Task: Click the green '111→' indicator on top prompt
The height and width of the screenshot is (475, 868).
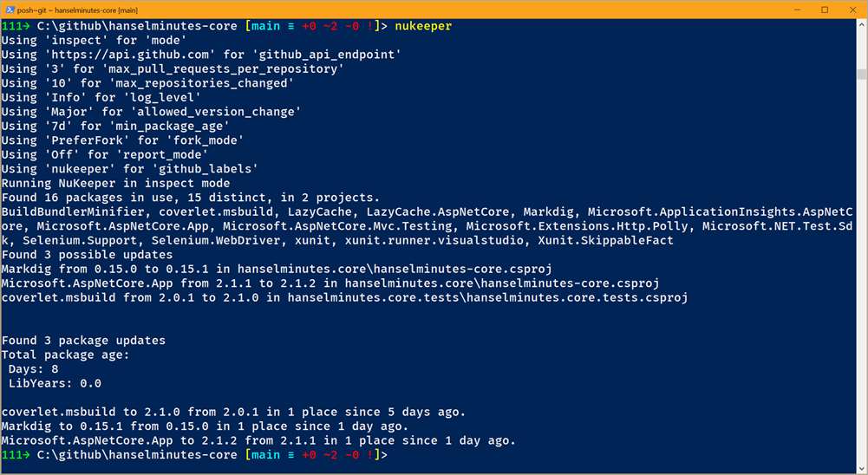Action: [15, 26]
